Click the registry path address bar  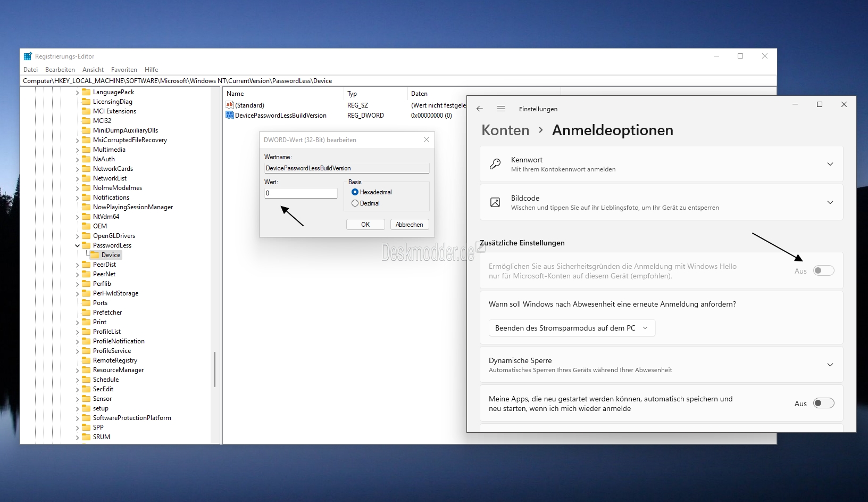(x=399, y=81)
